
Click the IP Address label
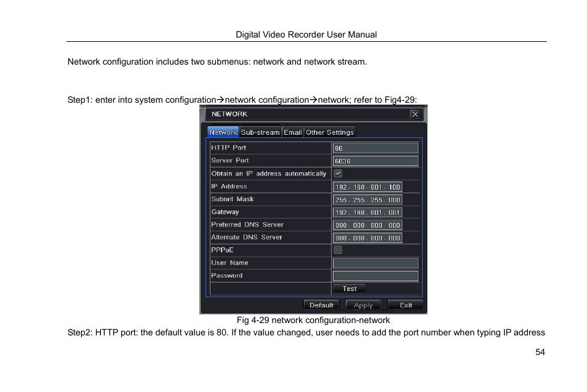[229, 186]
